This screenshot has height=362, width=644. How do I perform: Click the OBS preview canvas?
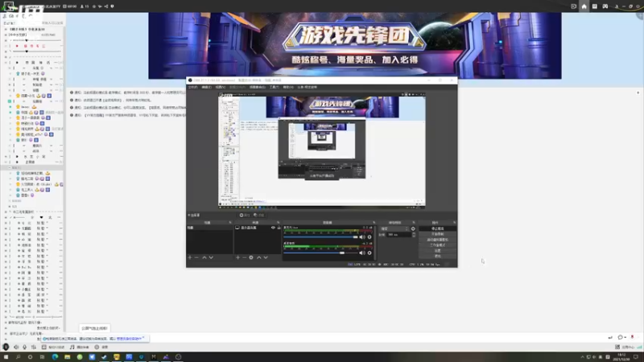coord(321,150)
